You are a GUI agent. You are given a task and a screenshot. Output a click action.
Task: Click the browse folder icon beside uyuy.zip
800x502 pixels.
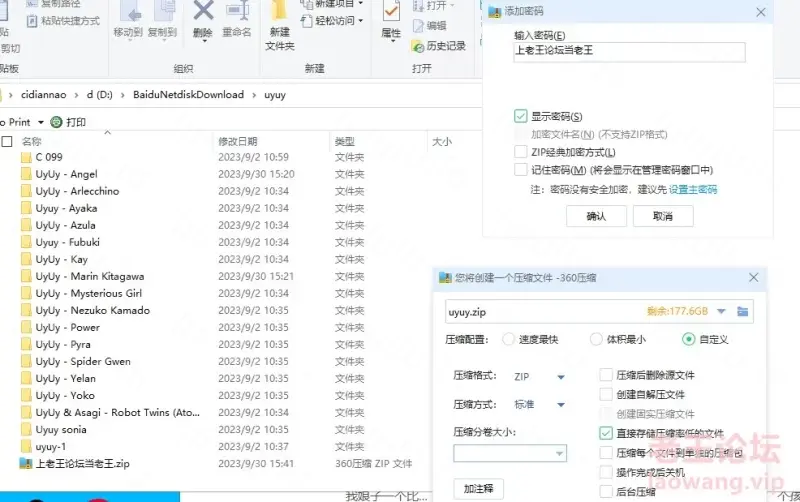pyautogui.click(x=742, y=311)
